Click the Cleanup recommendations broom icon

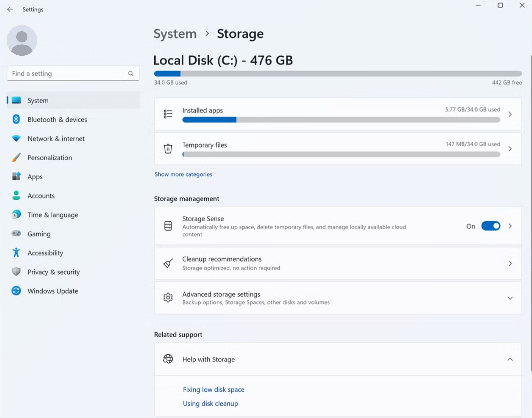[x=168, y=263]
